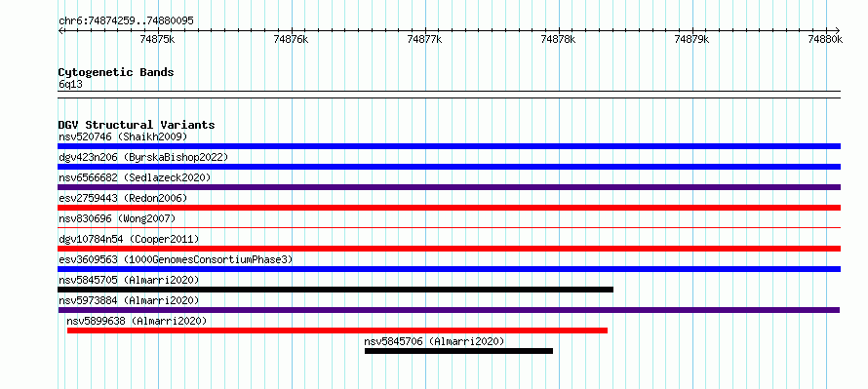Open nsv830696 (Wong2007) variant label
The image size is (868, 389).
click(x=117, y=218)
